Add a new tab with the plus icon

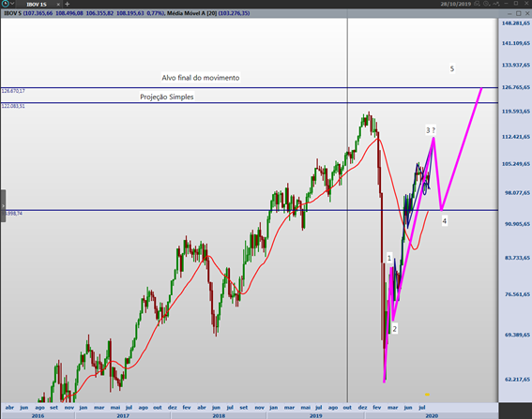pyautogui.click(x=67, y=4)
